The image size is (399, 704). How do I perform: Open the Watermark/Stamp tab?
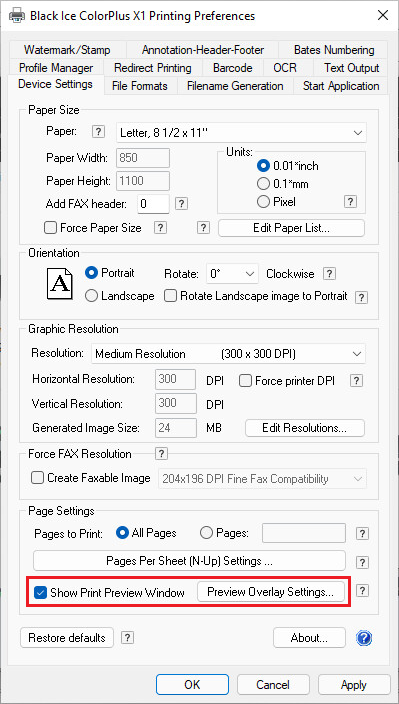[67, 50]
